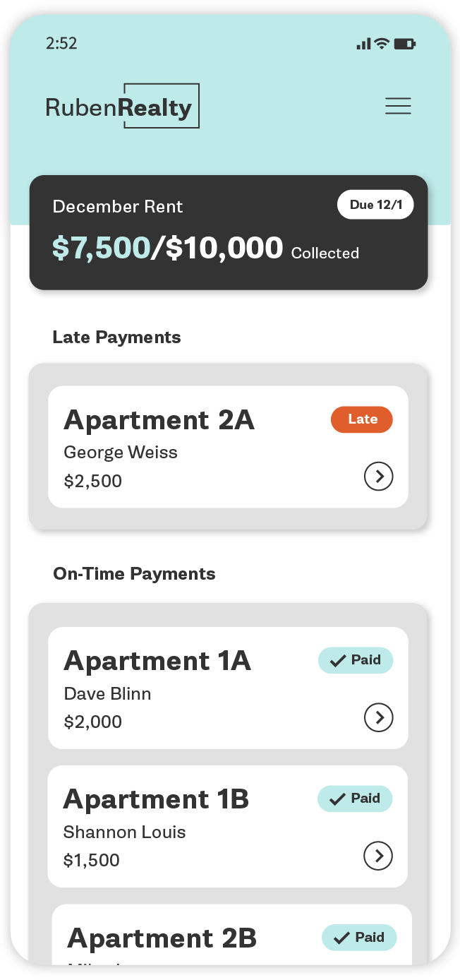Toggle the Paid badge on Apartment 1A
Image resolution: width=460 pixels, height=980 pixels.
355,660
